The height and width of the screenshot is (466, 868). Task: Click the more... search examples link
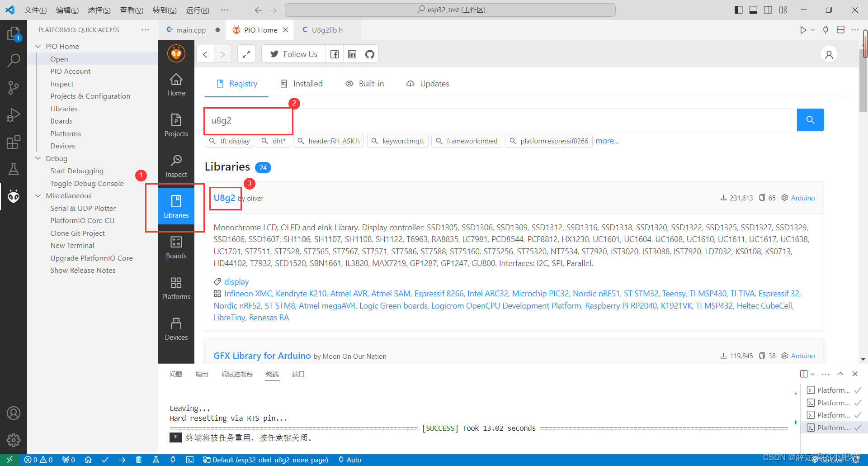[x=607, y=141]
